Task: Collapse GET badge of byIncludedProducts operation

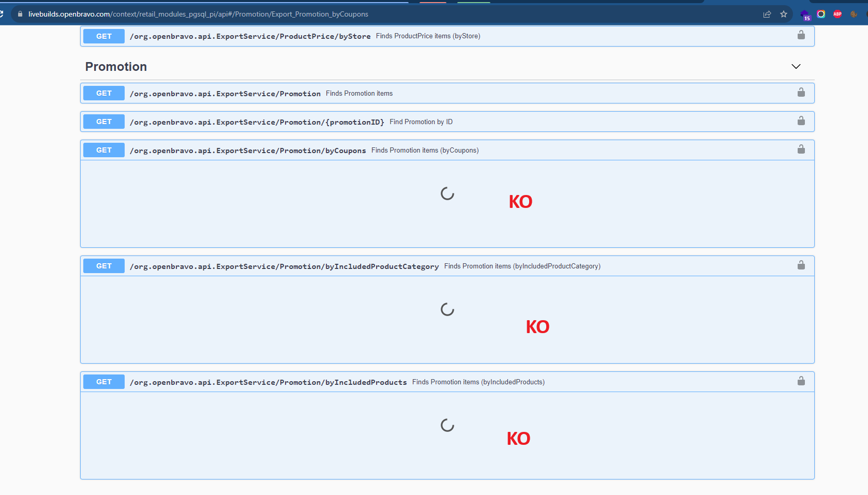Action: (104, 382)
